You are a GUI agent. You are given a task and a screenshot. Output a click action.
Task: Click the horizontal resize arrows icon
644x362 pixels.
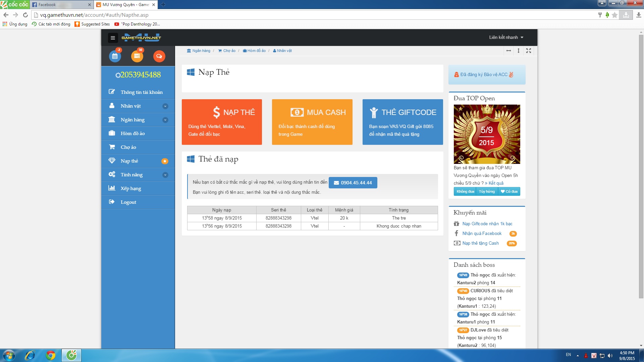[508, 51]
